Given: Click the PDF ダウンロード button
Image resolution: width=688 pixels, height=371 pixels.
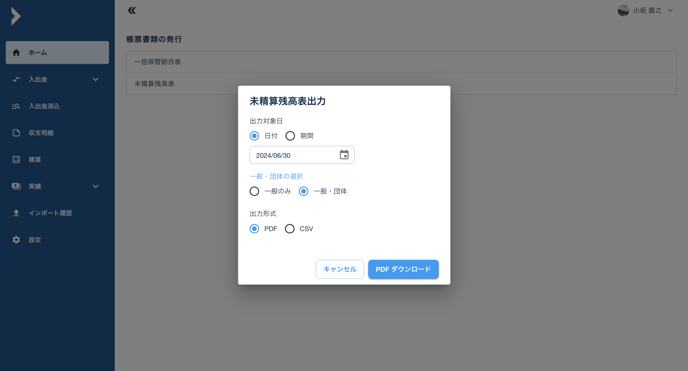Looking at the screenshot, I should (x=403, y=269).
